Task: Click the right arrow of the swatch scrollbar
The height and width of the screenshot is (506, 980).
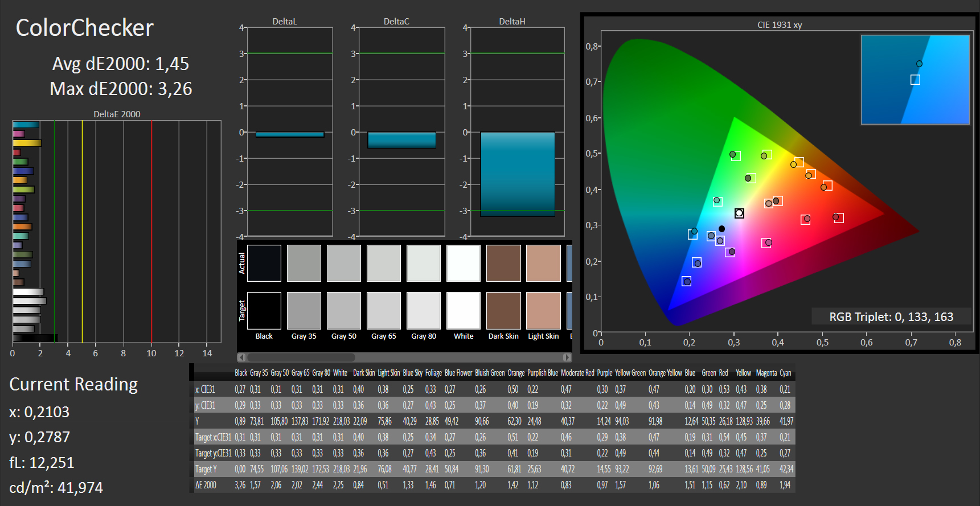Action: tap(567, 357)
